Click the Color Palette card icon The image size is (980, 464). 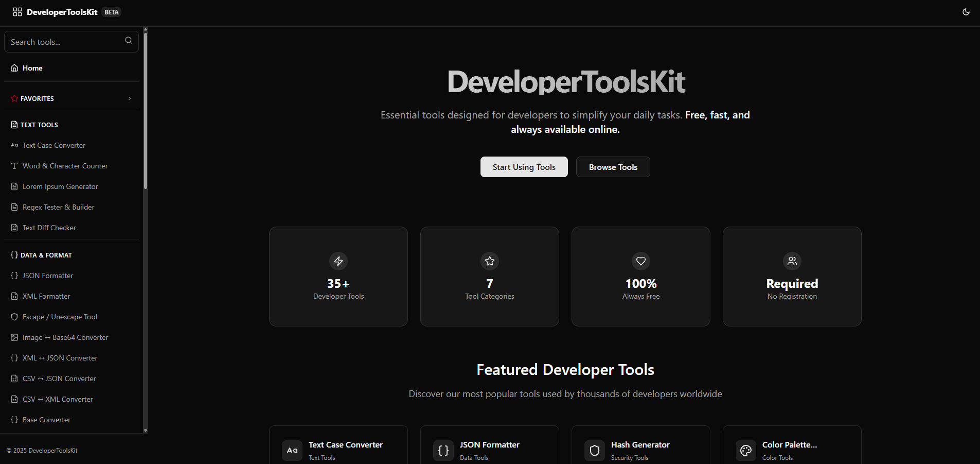tap(745, 451)
